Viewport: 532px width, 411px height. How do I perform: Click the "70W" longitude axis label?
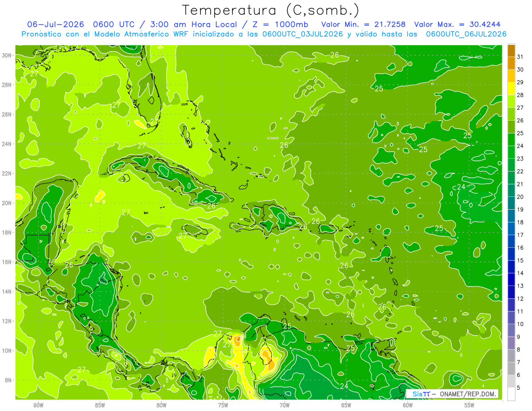(x=285, y=405)
